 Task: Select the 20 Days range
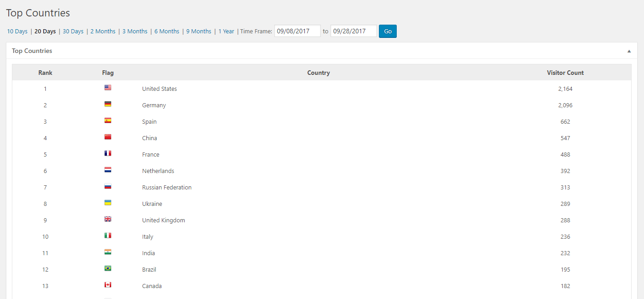(45, 31)
